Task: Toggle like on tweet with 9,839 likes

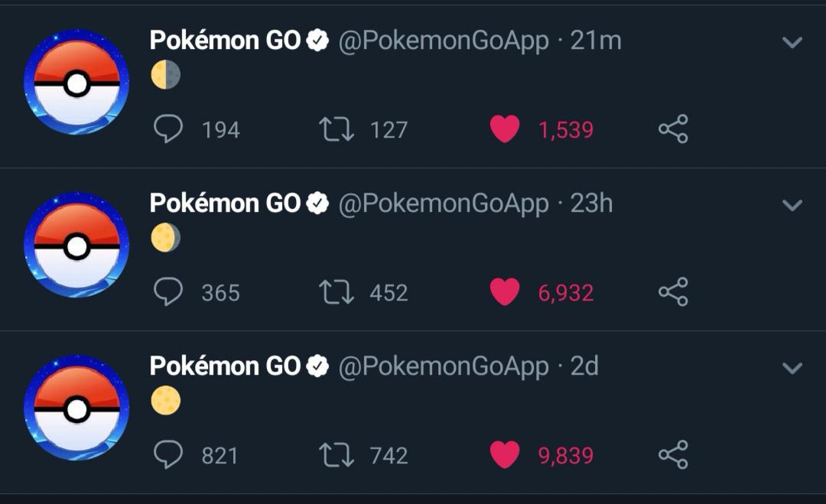Action: point(504,455)
